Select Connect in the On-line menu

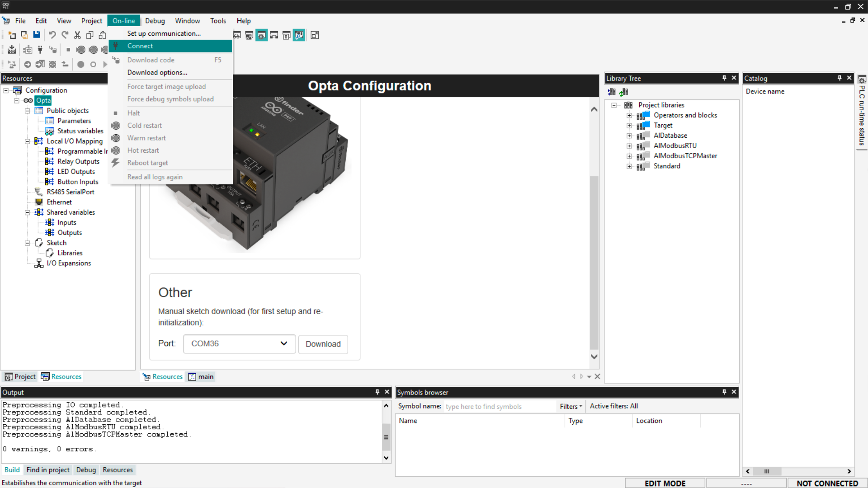140,46
